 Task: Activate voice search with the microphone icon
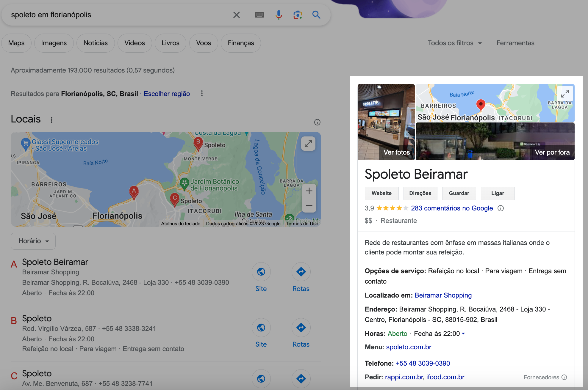point(279,14)
